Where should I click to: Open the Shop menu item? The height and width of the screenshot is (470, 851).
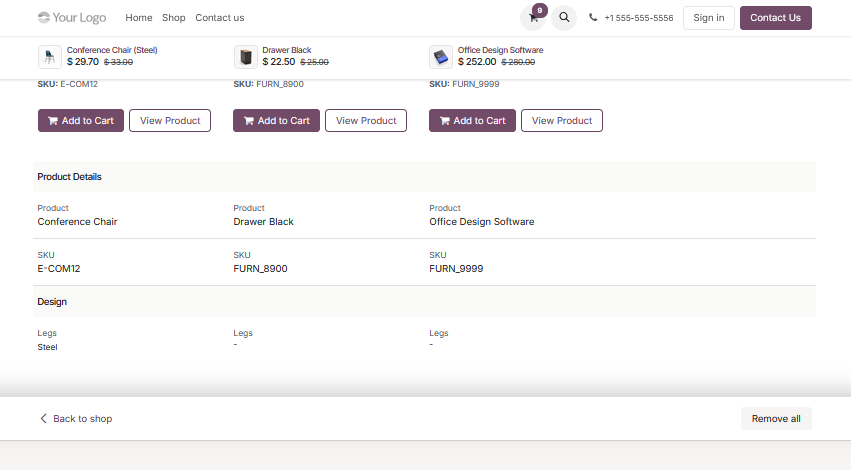tap(174, 18)
